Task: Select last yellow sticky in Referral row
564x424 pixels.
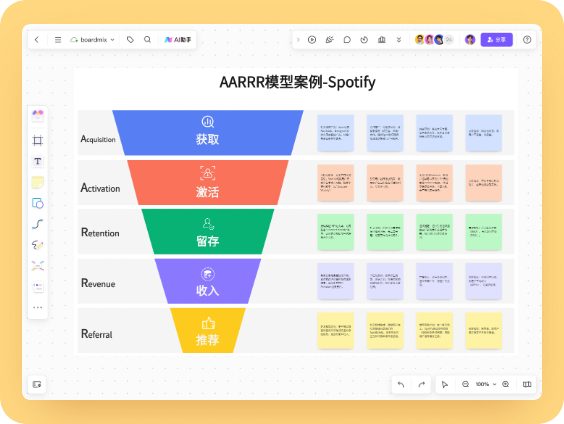Action: 484,330
